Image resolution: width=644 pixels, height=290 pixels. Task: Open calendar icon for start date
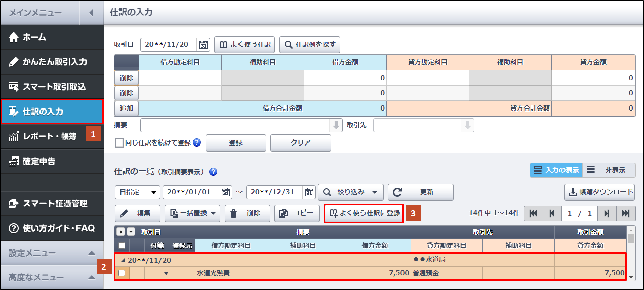click(x=226, y=192)
